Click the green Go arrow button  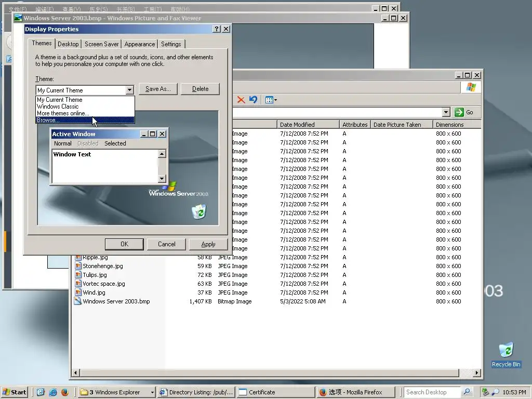(x=459, y=112)
